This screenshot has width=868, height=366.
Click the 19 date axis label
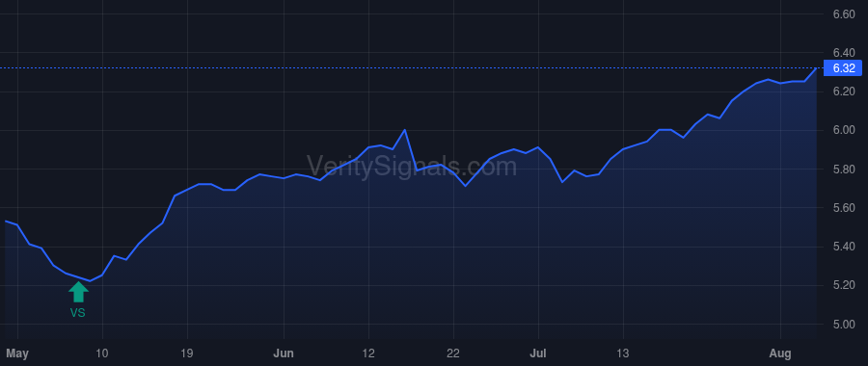(x=187, y=353)
